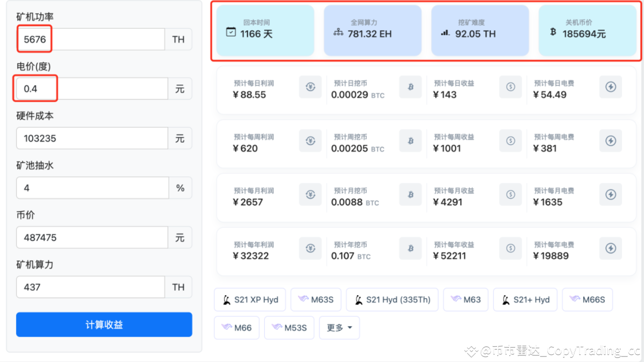Screen dimensions: 644x362
Task: Click the calendar icon on 回本时间 card
Action: pos(230,31)
